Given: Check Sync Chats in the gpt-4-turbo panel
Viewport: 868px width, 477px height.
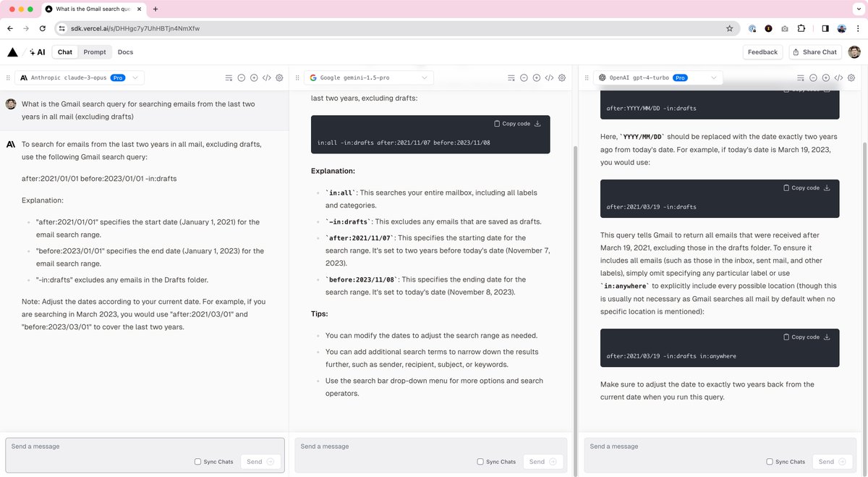Looking at the screenshot, I should [770, 462].
